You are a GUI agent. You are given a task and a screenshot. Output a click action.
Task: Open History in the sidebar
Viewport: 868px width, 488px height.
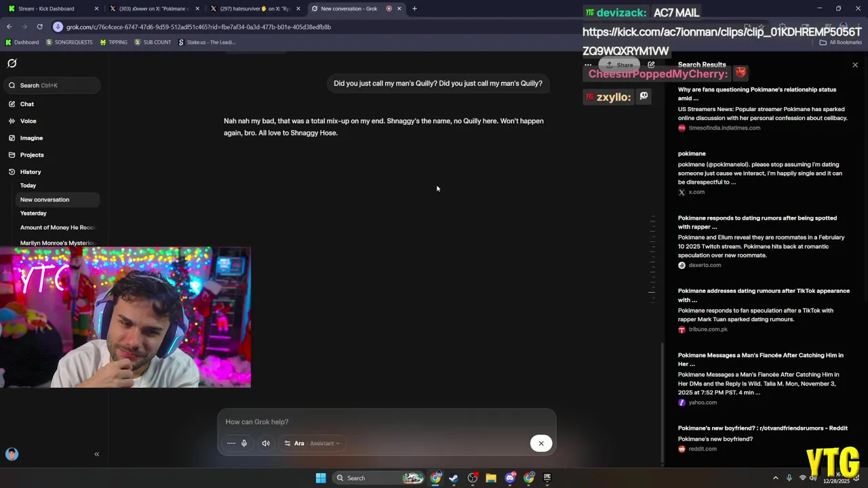31,172
